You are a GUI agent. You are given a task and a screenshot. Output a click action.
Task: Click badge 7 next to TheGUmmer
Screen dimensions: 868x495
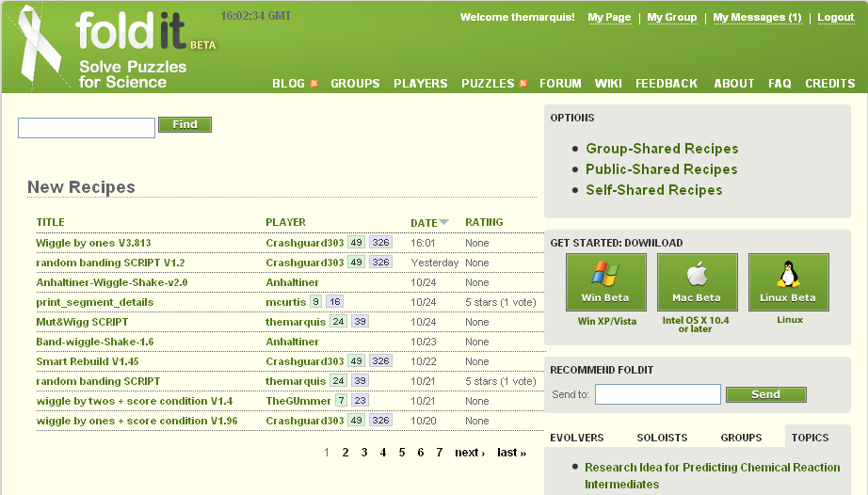tap(341, 401)
